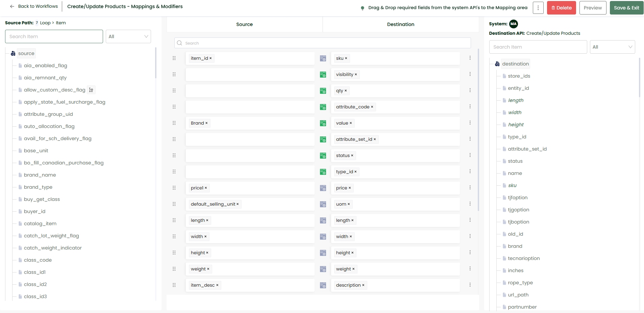Click the Delete button
The image size is (644, 313).
(562, 8)
